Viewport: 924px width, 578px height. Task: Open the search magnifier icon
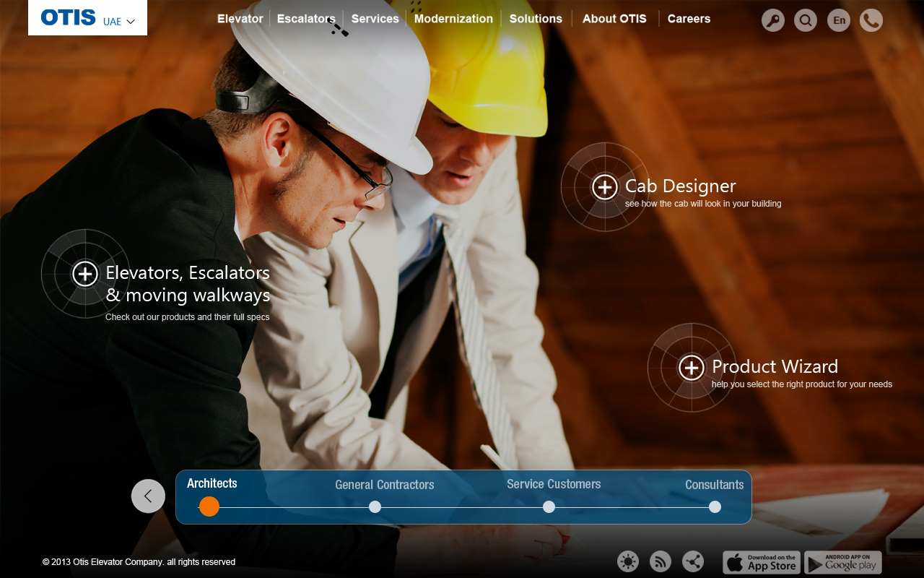pyautogui.click(x=806, y=20)
